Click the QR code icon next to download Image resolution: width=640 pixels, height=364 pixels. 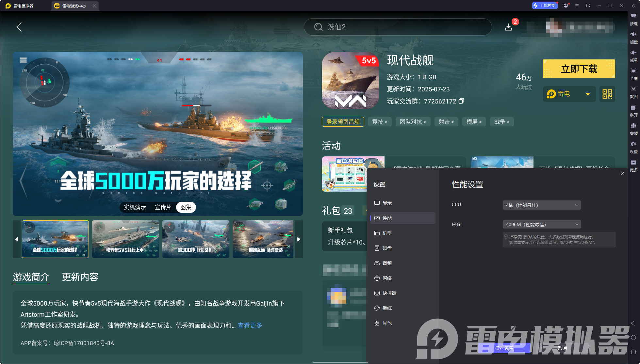click(607, 94)
